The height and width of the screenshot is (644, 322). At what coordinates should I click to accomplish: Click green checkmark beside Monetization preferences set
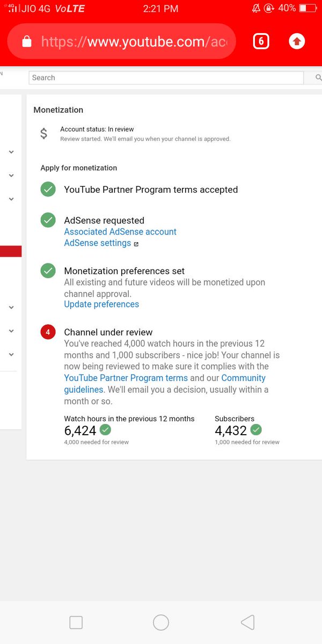pyautogui.click(x=48, y=271)
